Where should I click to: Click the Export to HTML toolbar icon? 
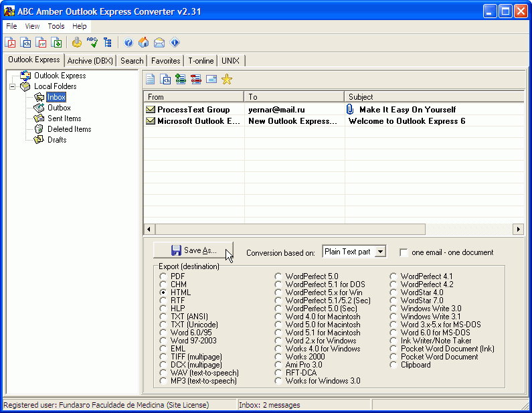coord(25,42)
